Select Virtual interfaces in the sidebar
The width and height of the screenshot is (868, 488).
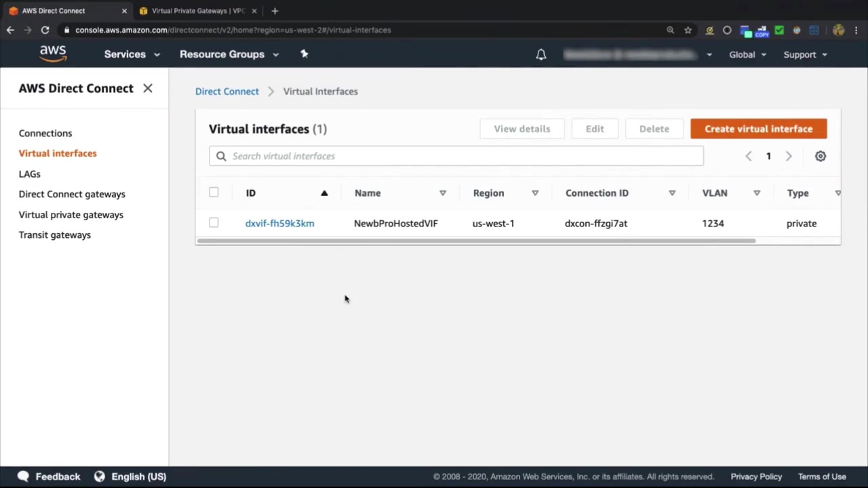coord(58,153)
